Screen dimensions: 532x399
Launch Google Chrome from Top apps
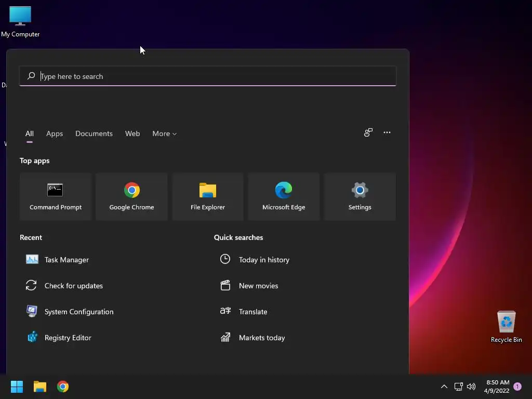[x=131, y=196]
